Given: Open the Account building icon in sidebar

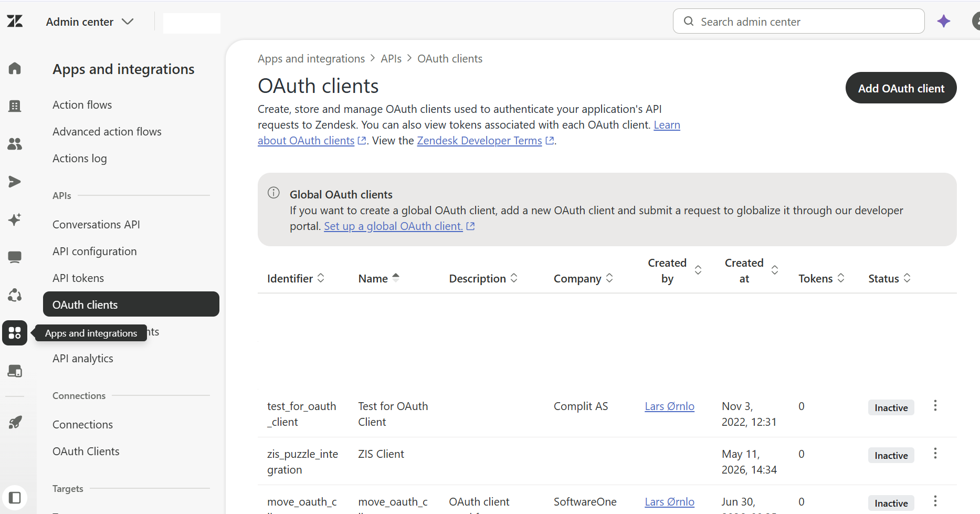Looking at the screenshot, I should 15,106.
